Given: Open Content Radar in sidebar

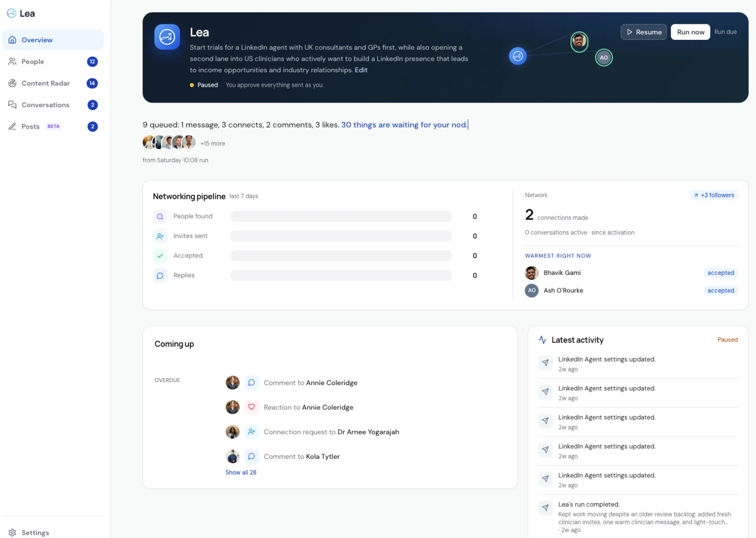Looking at the screenshot, I should click(x=53, y=83).
